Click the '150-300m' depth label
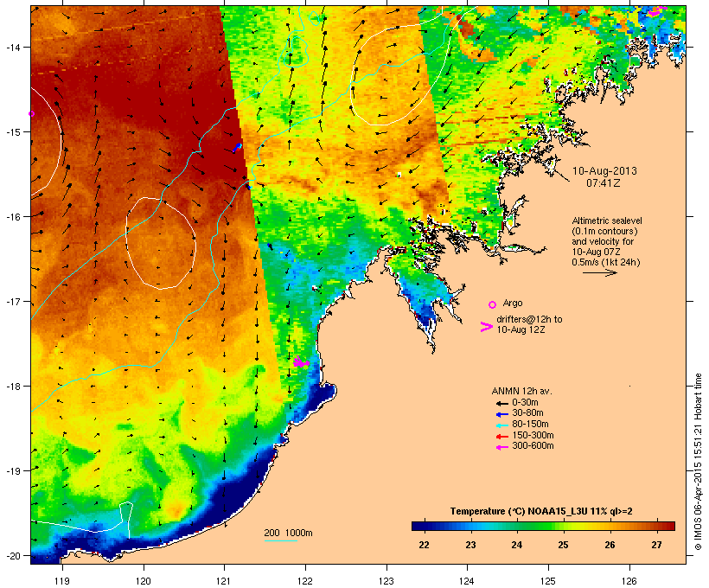The height and width of the screenshot is (588, 709). point(533,435)
